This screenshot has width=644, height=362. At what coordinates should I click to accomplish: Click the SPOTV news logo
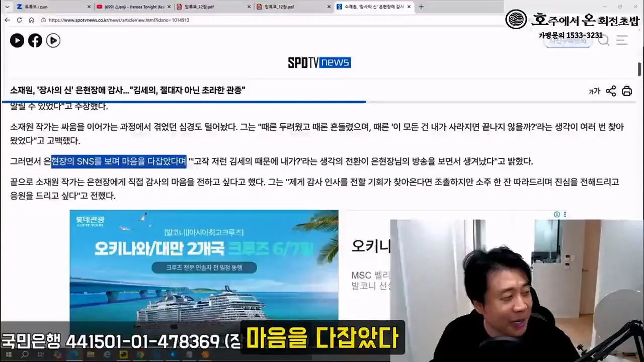(x=319, y=62)
